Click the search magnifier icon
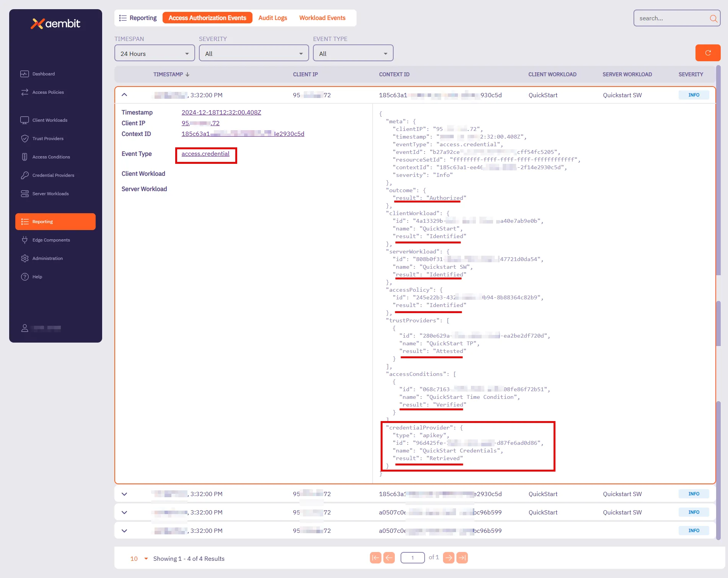 coord(713,18)
